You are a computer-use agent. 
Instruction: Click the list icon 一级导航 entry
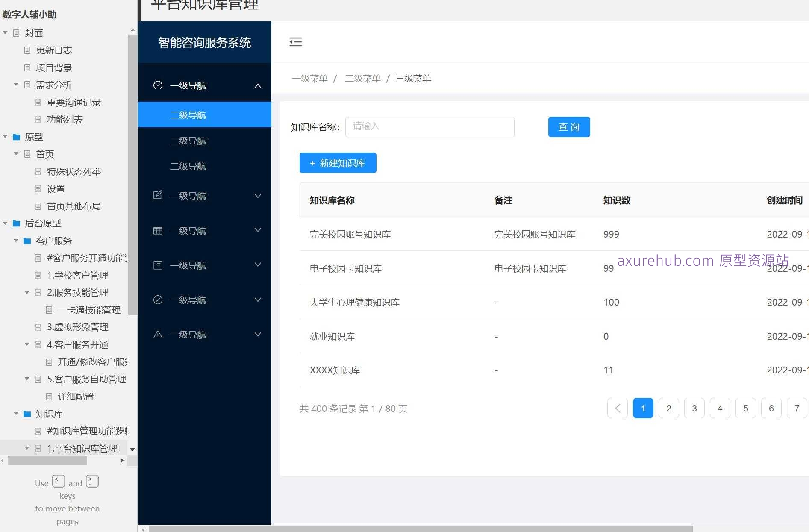pyautogui.click(x=158, y=265)
